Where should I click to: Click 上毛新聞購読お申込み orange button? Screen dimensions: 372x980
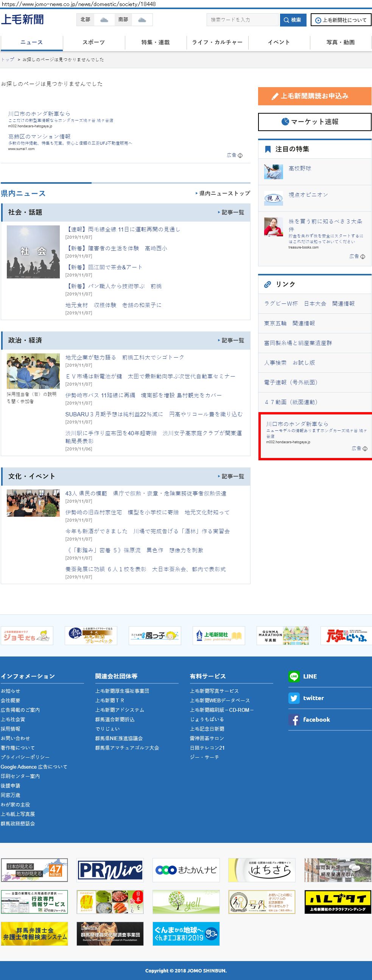pyautogui.click(x=314, y=96)
